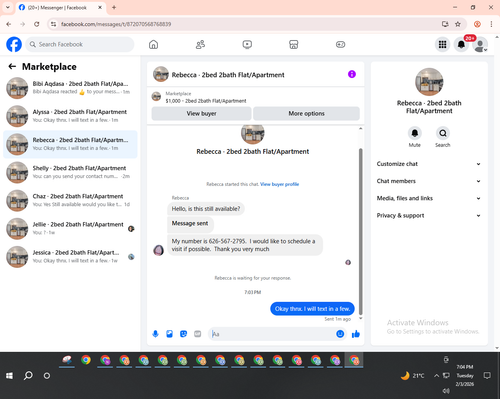Viewport: 500px width, 399px height.
Task: Open a new browser tab
Action: [114, 7]
